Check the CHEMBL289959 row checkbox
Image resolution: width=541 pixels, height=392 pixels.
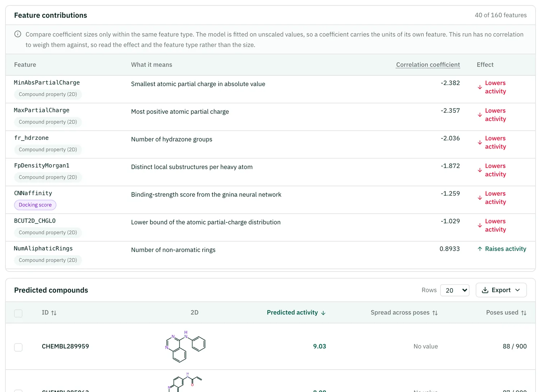[x=18, y=347]
